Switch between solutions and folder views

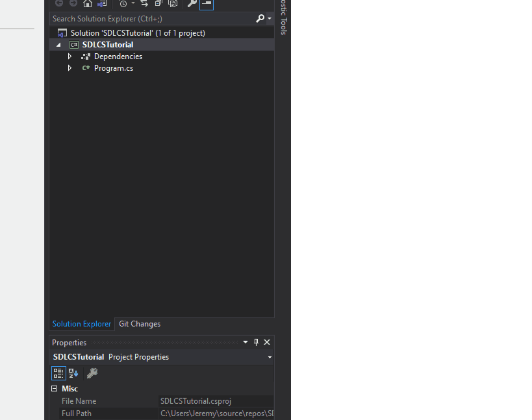tap(102, 4)
